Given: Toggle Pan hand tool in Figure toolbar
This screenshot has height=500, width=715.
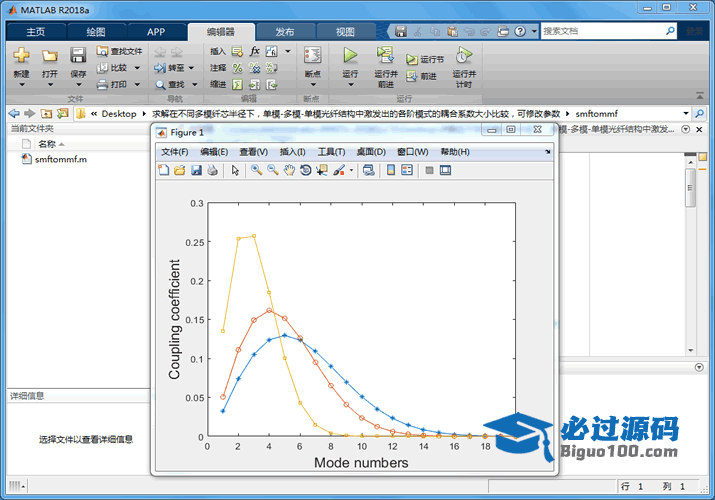Looking at the screenshot, I should pos(289,170).
